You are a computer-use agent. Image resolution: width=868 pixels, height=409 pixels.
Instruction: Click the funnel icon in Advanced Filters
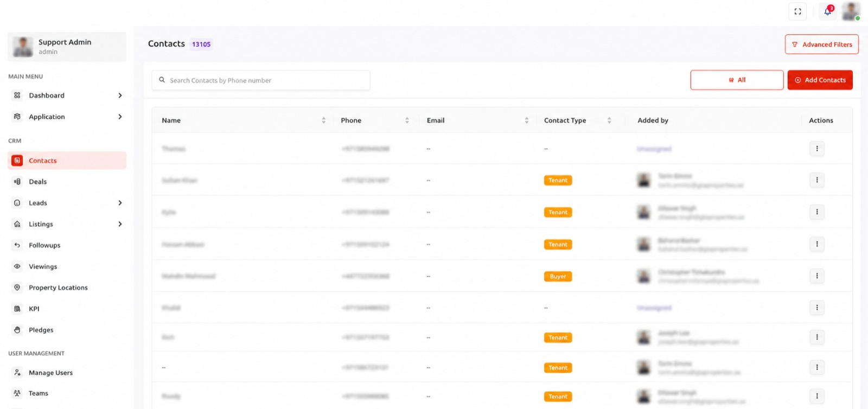coord(795,44)
